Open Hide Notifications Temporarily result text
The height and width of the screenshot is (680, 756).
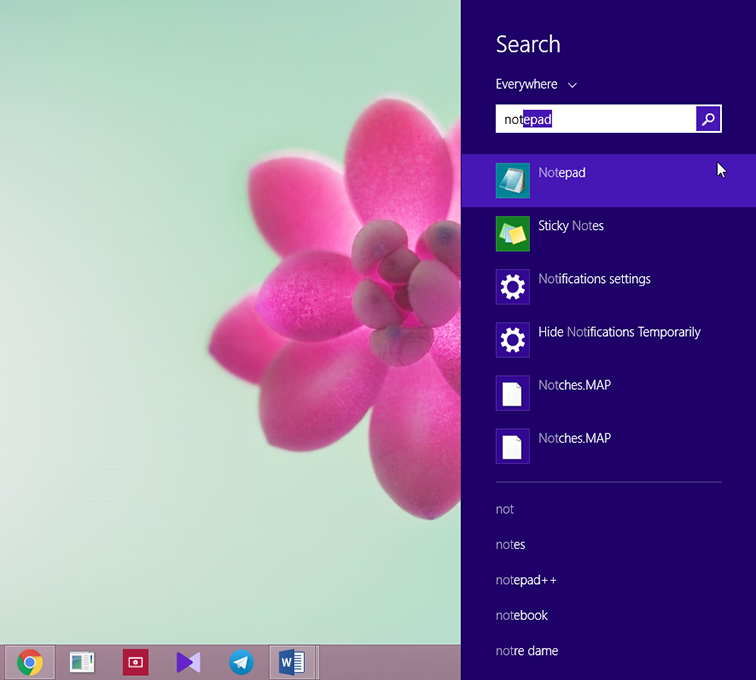pyautogui.click(x=619, y=332)
